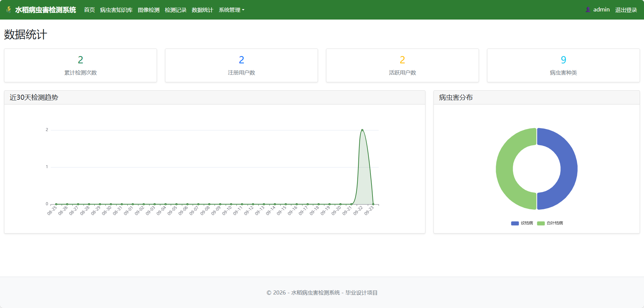Viewport: 644px width, 308px height.
Task: Click the green donut chart segment
Action: pos(505,168)
